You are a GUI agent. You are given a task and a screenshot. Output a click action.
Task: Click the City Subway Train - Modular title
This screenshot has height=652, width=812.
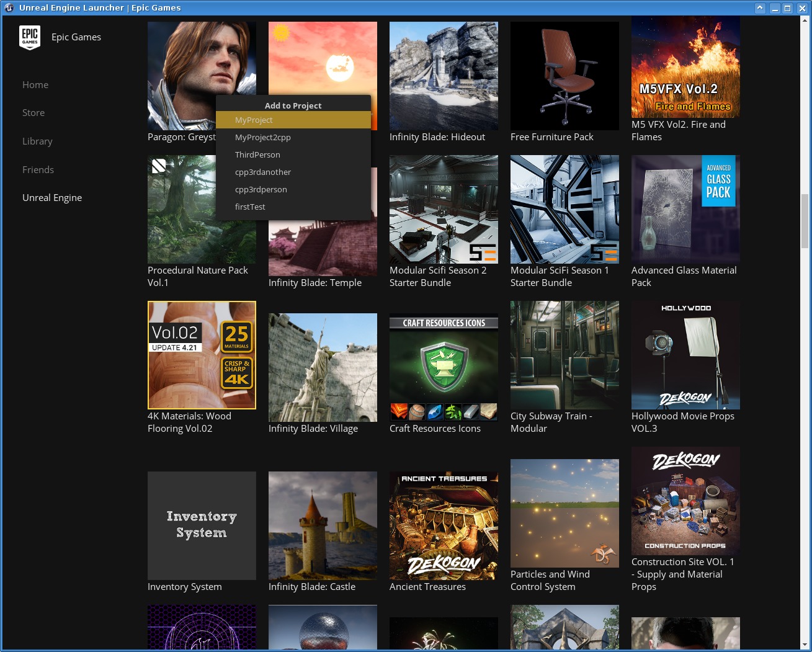coord(551,422)
